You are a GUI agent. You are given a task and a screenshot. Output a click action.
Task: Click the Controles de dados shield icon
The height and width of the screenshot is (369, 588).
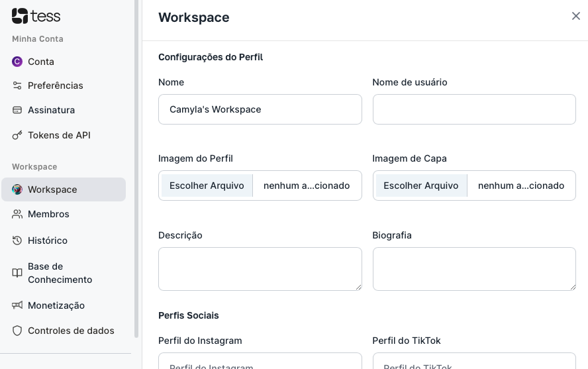pos(17,331)
